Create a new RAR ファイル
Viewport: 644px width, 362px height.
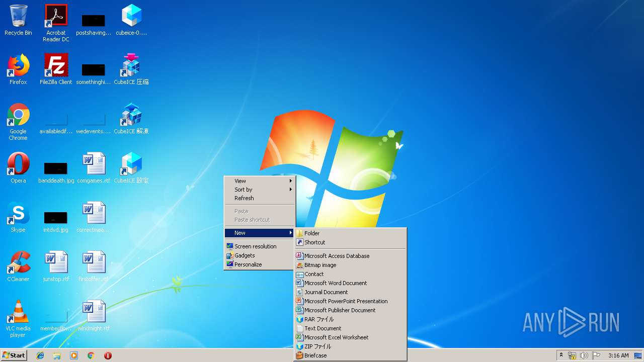(x=351, y=319)
